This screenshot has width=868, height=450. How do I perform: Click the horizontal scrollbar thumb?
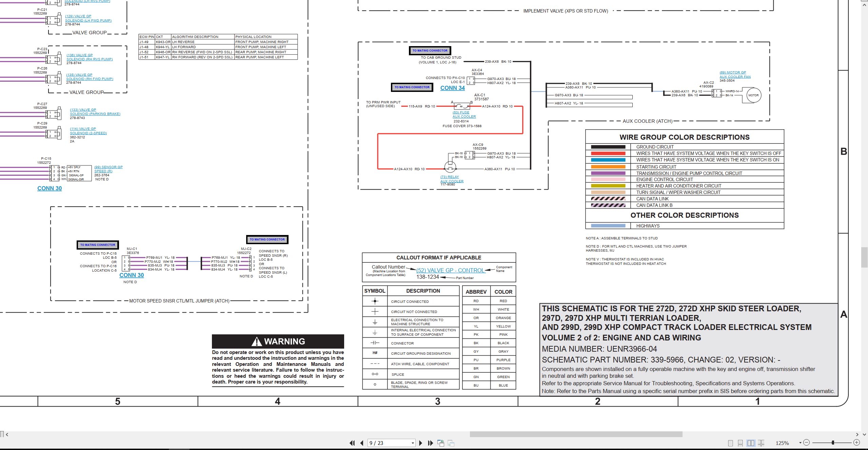click(576, 434)
